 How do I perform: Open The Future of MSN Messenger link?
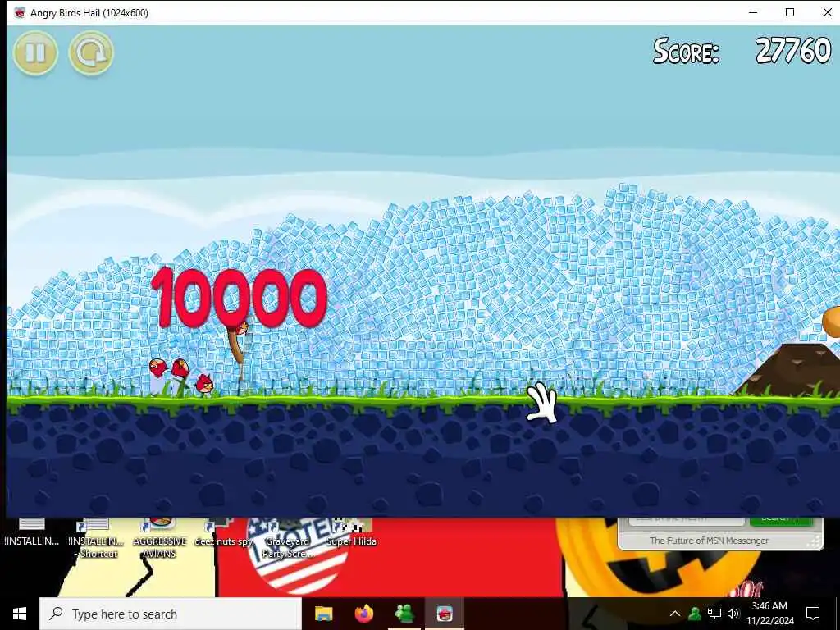click(x=709, y=541)
